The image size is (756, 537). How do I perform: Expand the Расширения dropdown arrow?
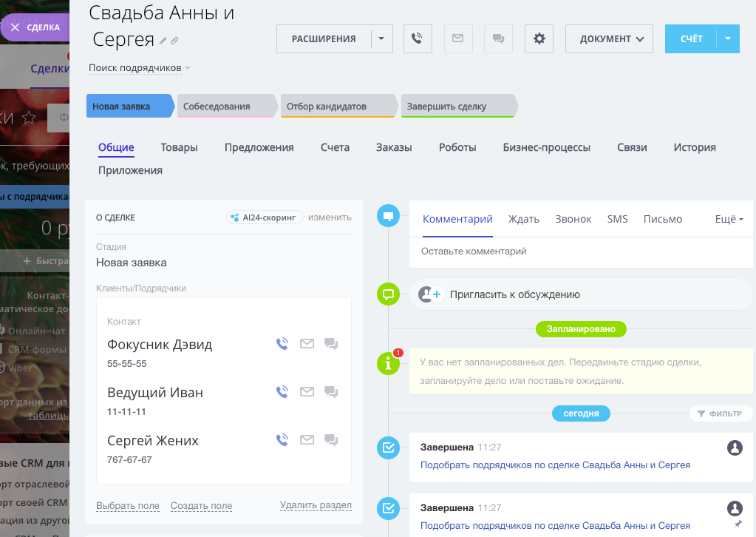tap(381, 38)
